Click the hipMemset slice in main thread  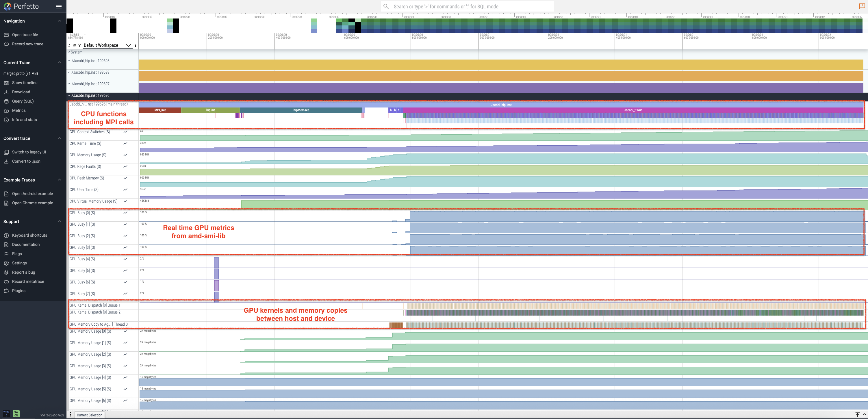[301, 110]
